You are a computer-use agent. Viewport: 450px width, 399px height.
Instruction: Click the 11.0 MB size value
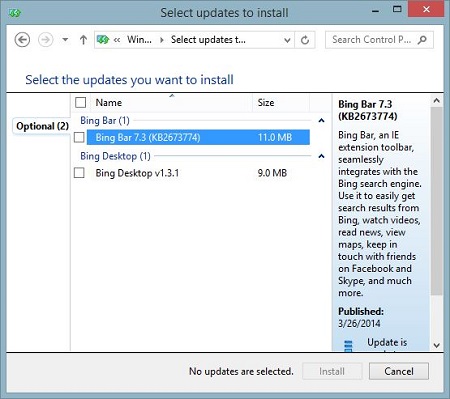tap(275, 137)
